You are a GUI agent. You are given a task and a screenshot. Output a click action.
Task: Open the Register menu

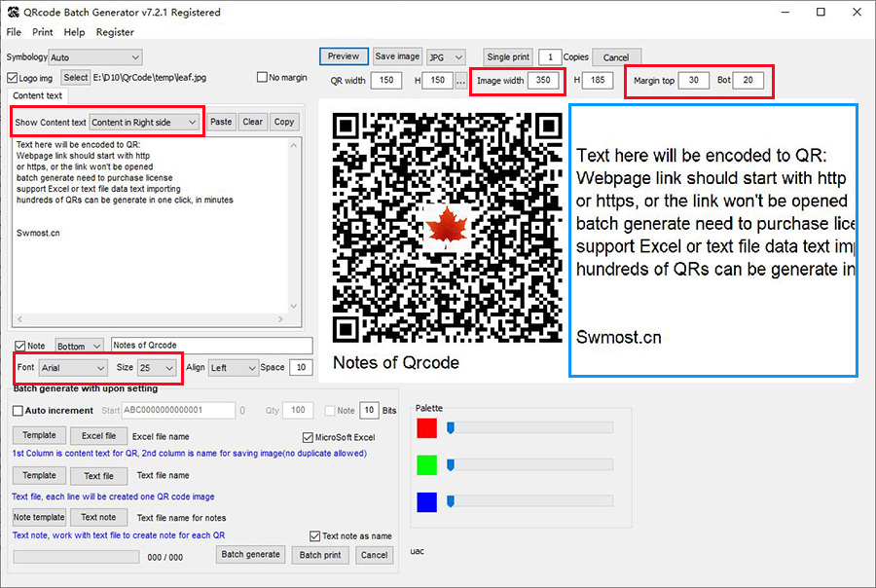coord(115,32)
